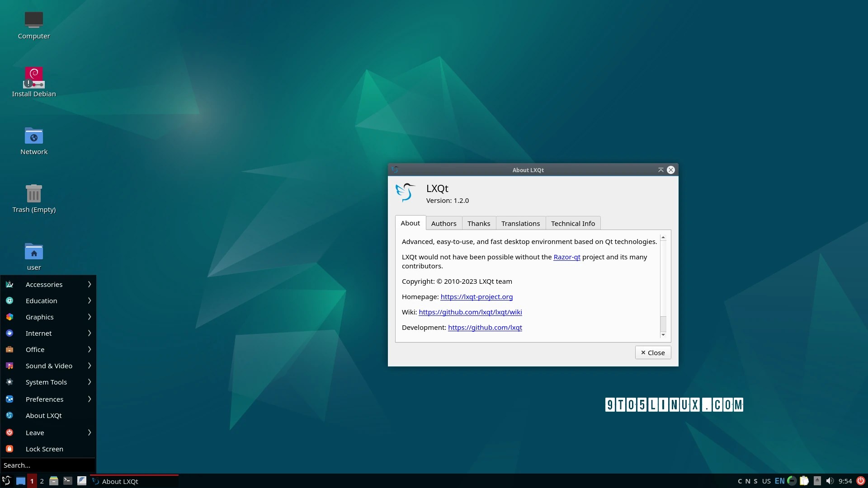Switch to the Technical Info tab
Screen dimensions: 868x488
(573, 223)
